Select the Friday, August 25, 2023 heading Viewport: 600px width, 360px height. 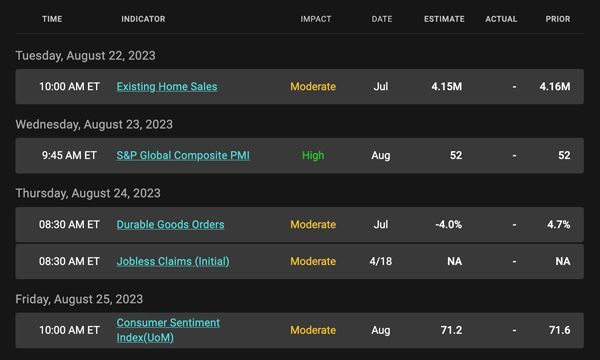79,299
